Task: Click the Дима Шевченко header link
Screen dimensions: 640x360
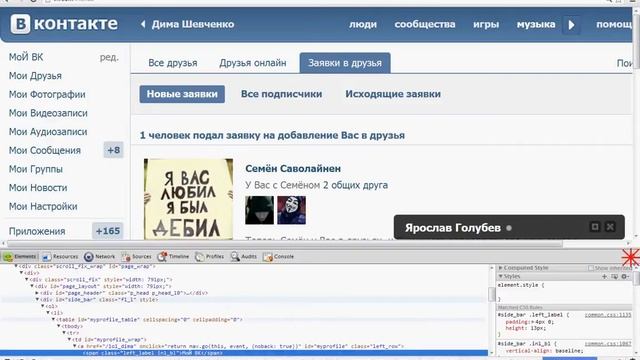Action: tap(193, 24)
